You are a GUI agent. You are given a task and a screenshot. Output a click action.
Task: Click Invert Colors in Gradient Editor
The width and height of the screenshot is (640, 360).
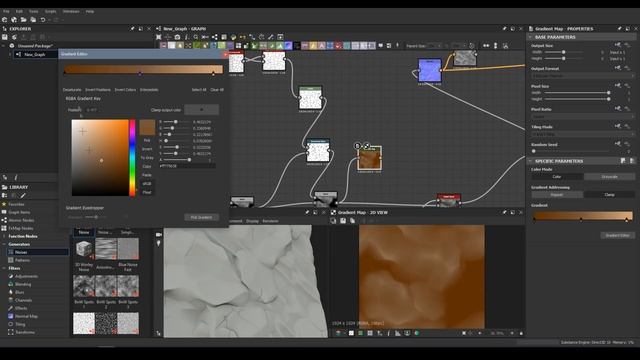click(x=125, y=90)
